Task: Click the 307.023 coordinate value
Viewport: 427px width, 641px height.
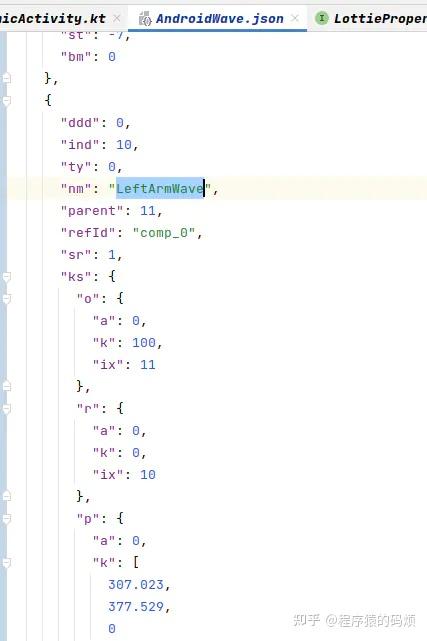Action: [136, 585]
